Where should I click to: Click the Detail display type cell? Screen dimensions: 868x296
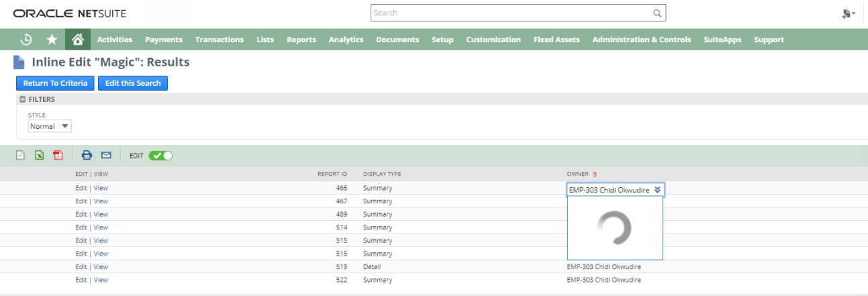tap(372, 266)
